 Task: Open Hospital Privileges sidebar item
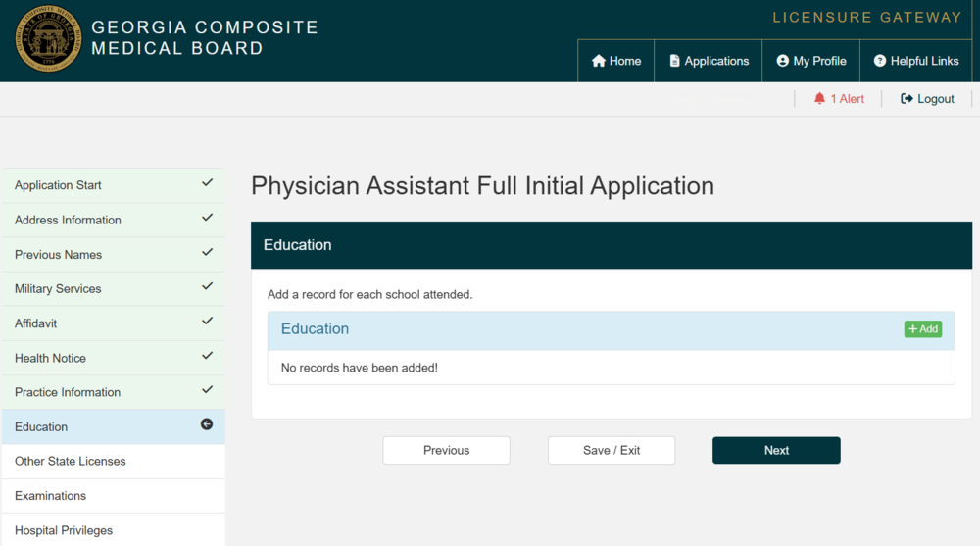point(64,530)
